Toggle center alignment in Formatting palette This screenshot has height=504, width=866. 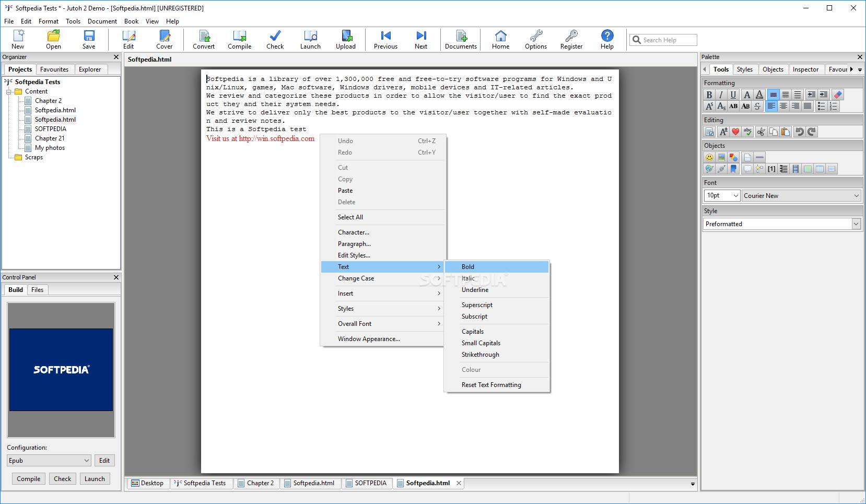[x=783, y=106]
